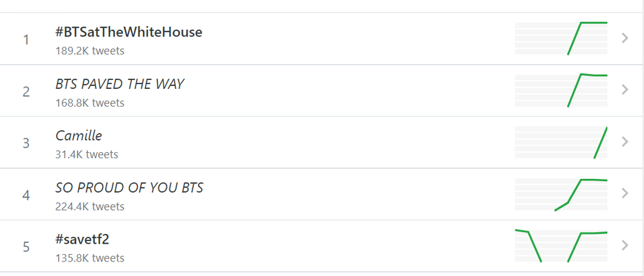This screenshot has height=276, width=644.
Task: Expand chevron for #BTSatTheWhiteHouse row
Action: point(625,39)
